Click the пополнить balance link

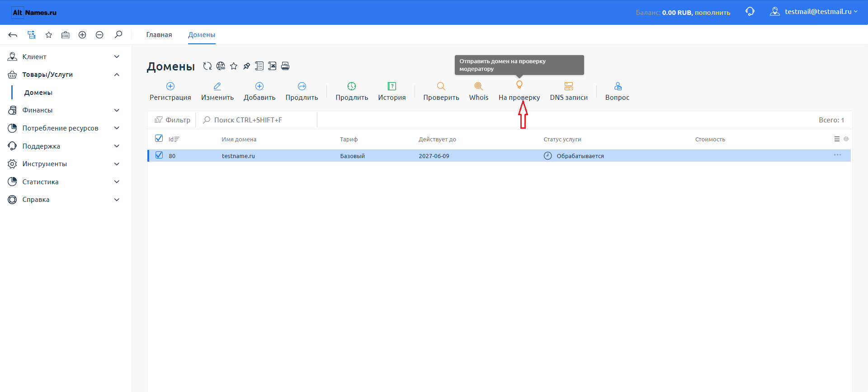pyautogui.click(x=712, y=13)
